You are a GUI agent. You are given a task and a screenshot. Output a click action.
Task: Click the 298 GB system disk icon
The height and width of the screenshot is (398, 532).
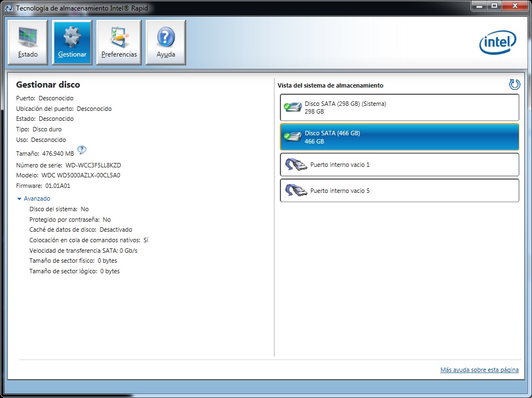point(293,107)
